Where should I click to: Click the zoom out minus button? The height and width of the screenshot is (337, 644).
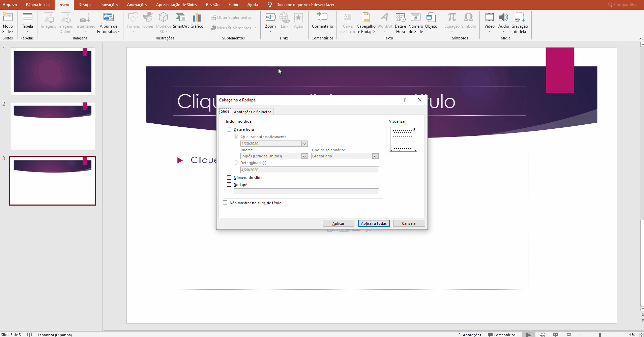coord(579,335)
